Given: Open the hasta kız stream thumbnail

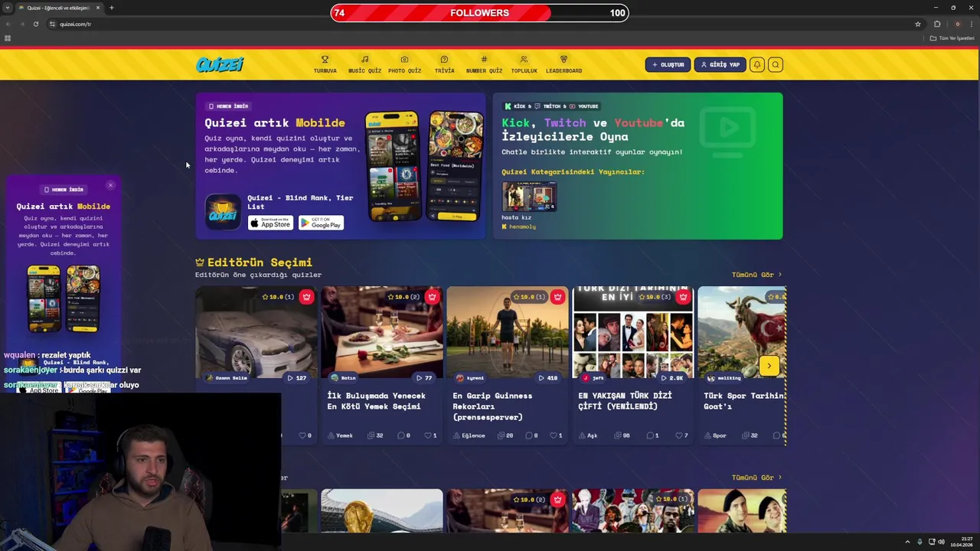Looking at the screenshot, I should (529, 197).
